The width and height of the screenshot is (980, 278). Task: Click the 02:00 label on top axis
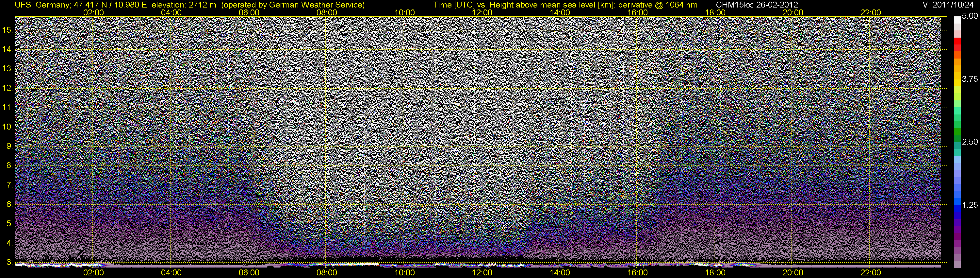coord(93,12)
